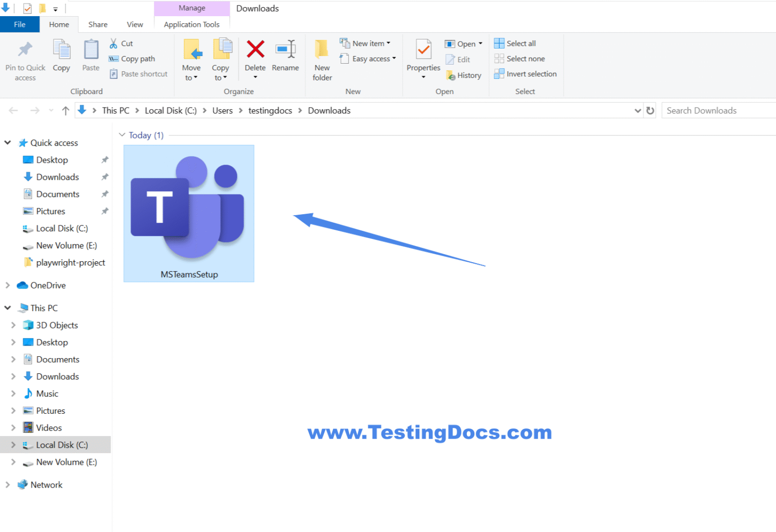
Task: Switch to the View ribbon tab
Action: click(134, 24)
